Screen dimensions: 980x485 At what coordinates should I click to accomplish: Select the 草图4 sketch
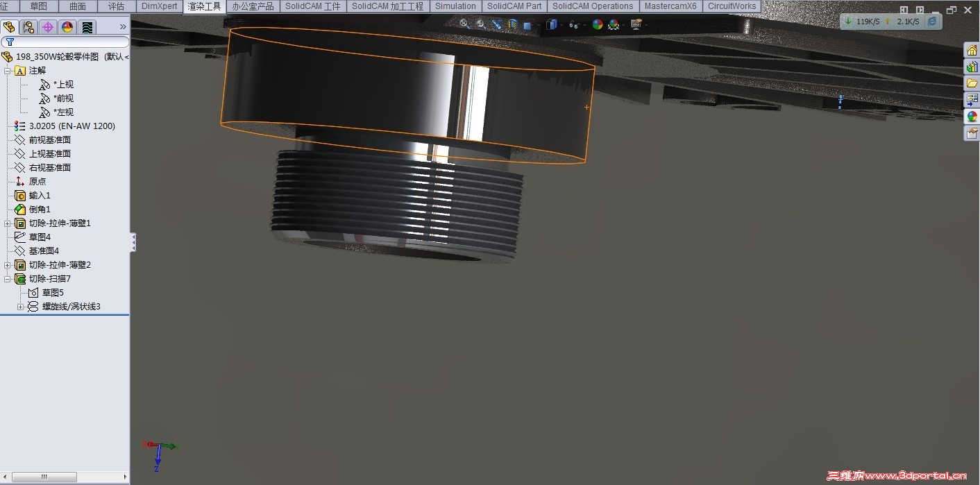point(33,237)
